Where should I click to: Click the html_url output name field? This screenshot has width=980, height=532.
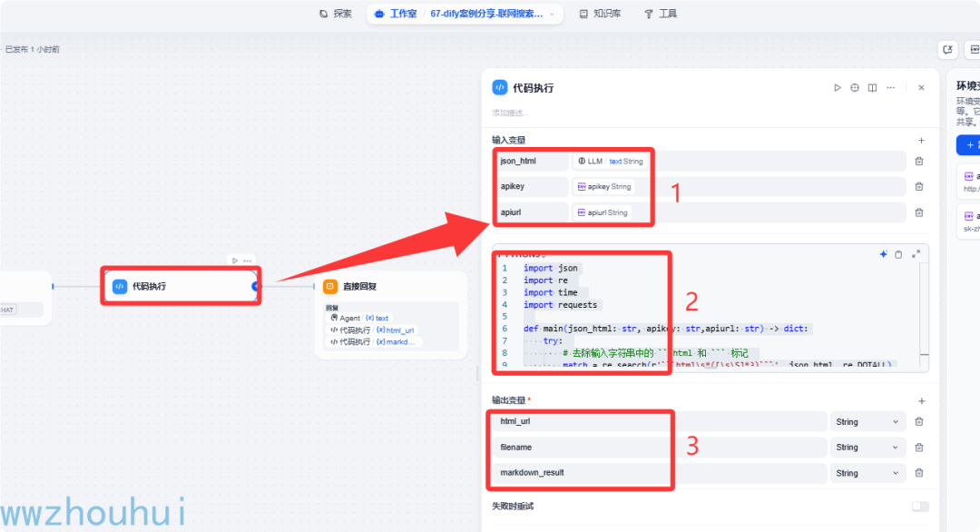[659, 422]
